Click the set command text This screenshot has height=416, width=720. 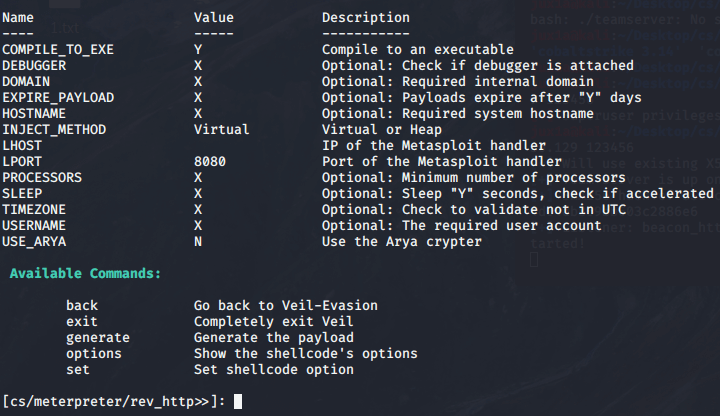coord(78,370)
